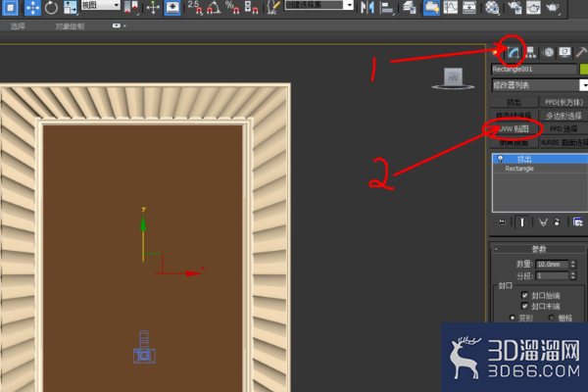Click the 分段 segments field
Screen dimensions: 588x392
tap(552, 275)
